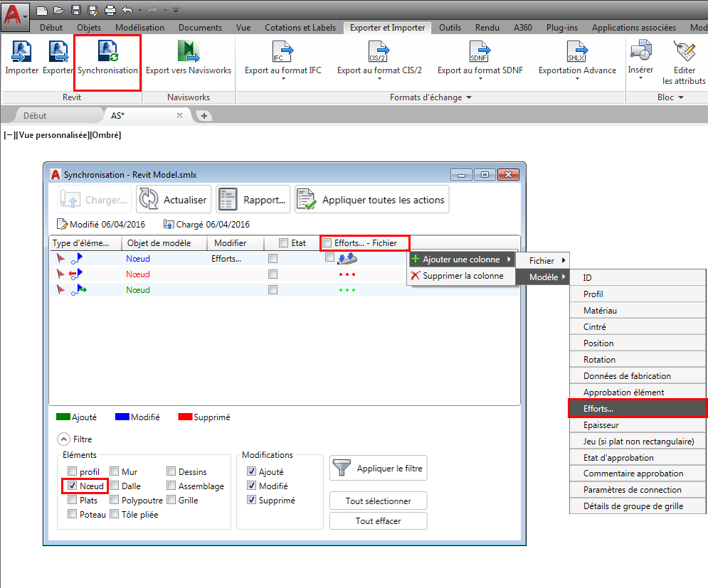Image resolution: width=708 pixels, height=588 pixels.
Task: Uncheck the Ajouté modifications checkbox
Action: pos(251,471)
